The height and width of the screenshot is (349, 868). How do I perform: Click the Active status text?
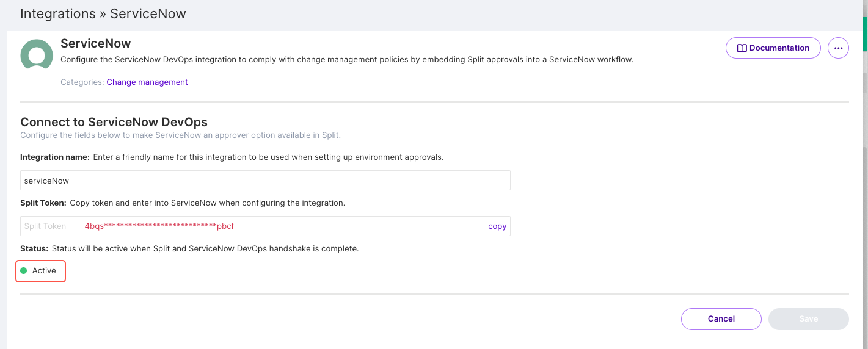(x=44, y=271)
